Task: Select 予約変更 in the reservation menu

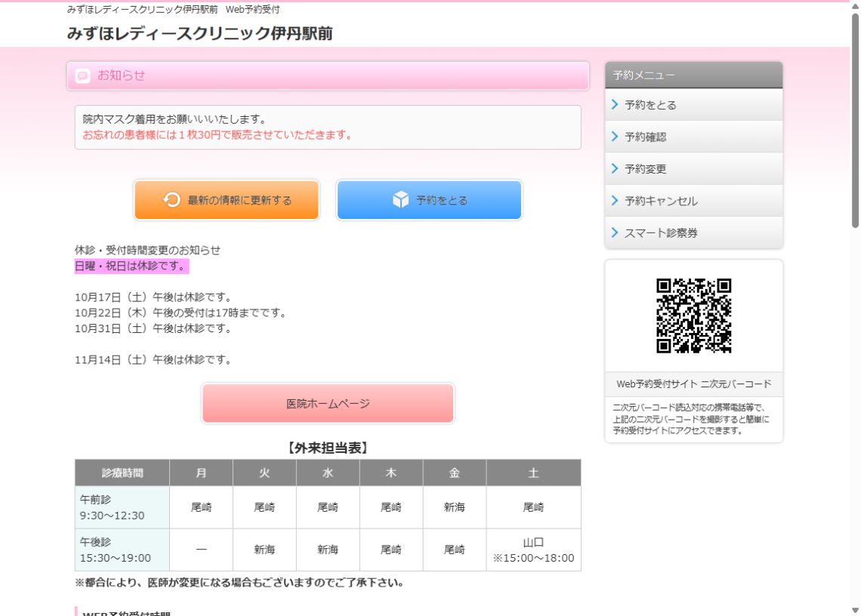Action: [693, 168]
